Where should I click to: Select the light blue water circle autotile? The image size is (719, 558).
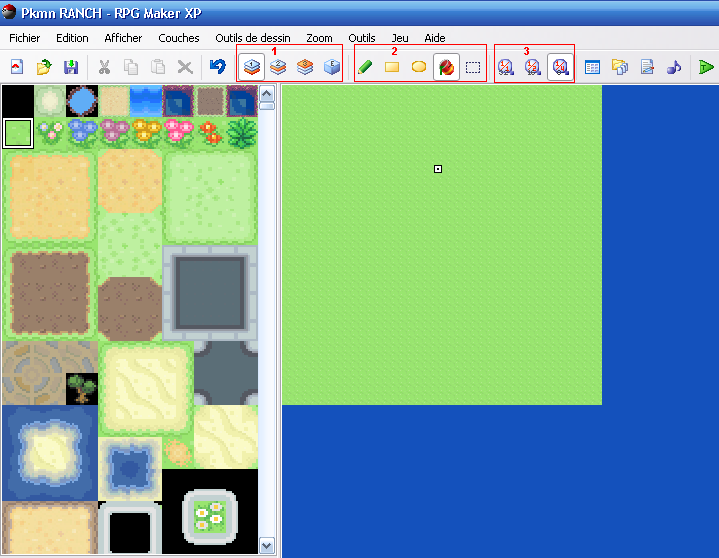tap(82, 101)
